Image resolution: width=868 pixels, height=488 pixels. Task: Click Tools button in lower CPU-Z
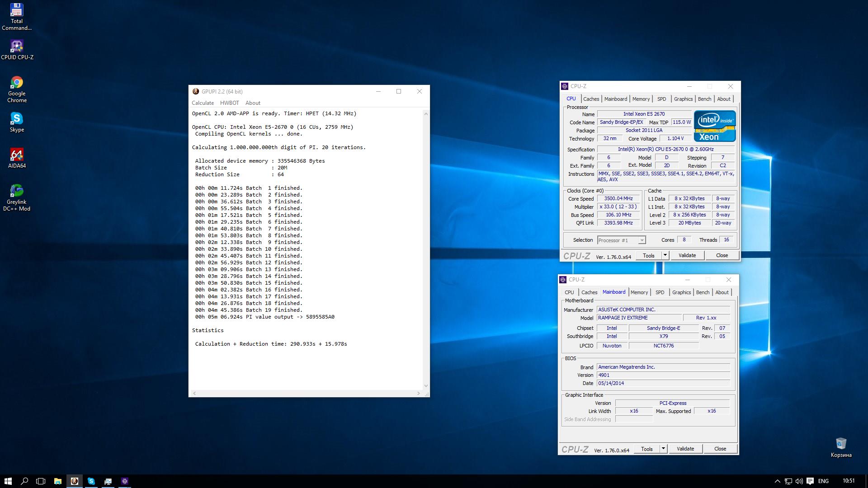pyautogui.click(x=647, y=449)
